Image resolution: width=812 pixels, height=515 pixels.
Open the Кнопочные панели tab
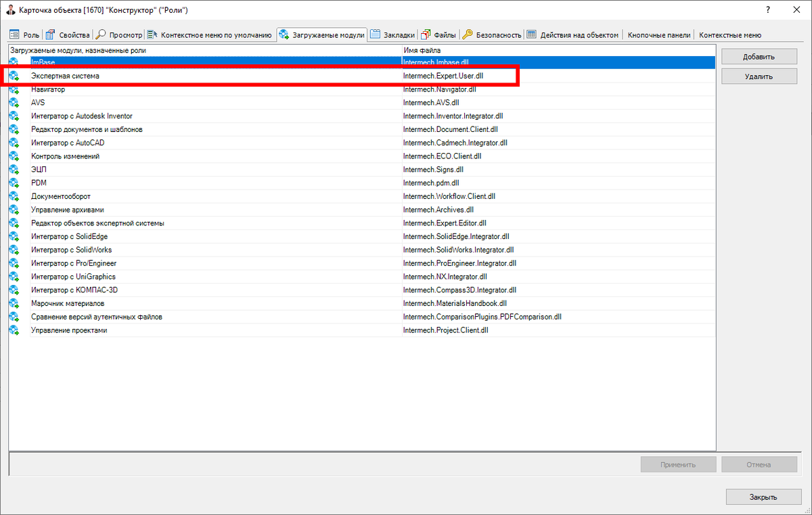tap(659, 35)
